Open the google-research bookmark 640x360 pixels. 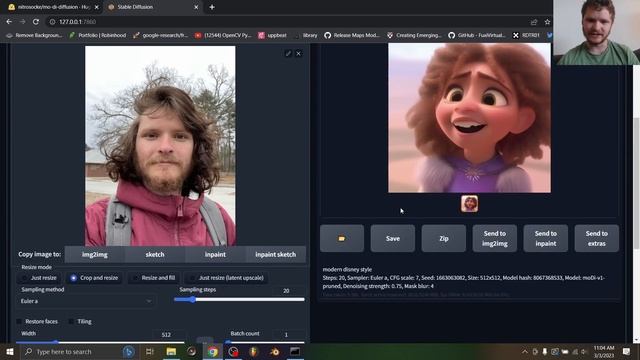(160, 36)
